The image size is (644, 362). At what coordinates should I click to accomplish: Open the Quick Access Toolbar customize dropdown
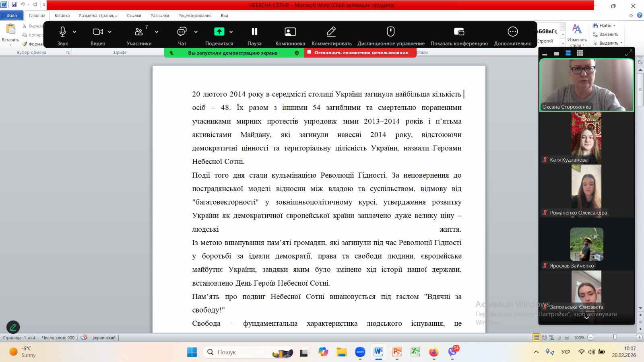pos(43,5)
